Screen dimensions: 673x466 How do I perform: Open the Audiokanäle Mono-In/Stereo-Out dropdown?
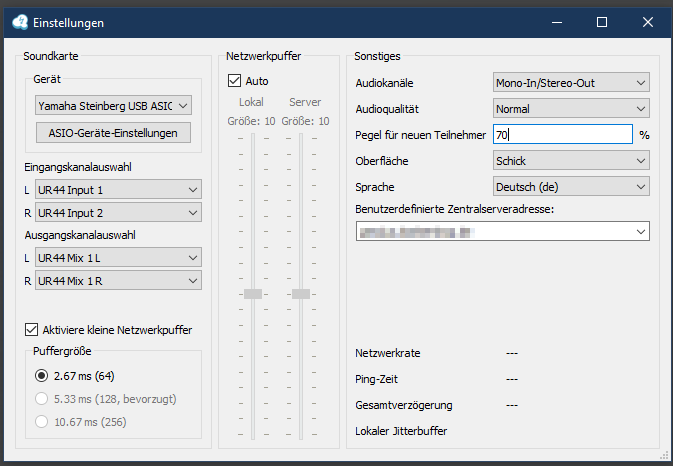571,83
